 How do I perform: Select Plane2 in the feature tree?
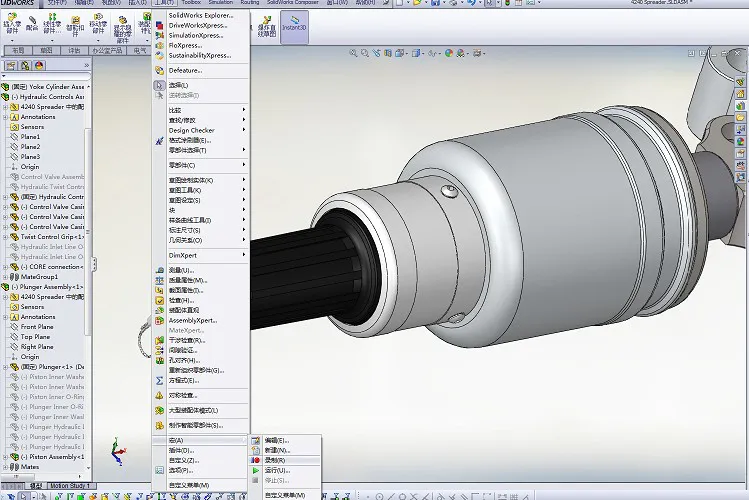point(30,147)
